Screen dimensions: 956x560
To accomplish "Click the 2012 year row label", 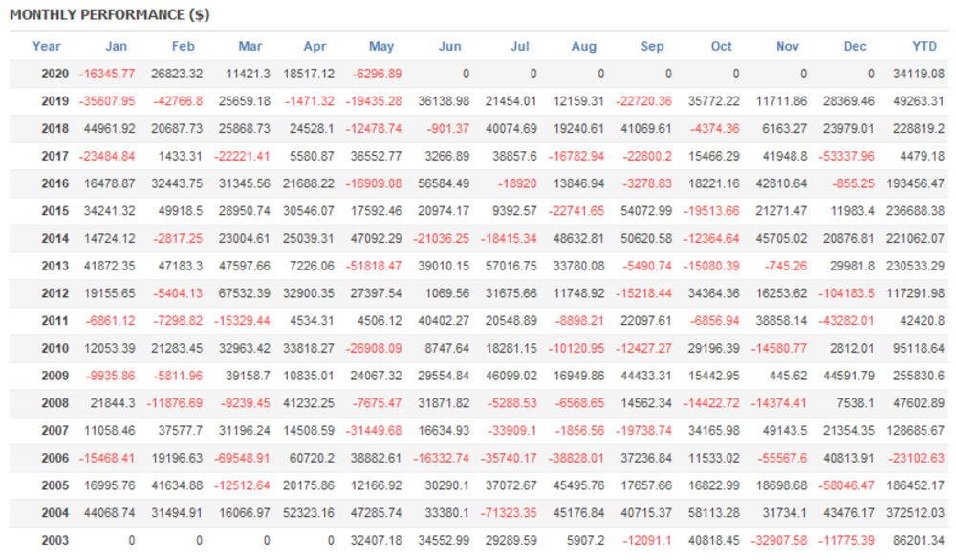I will (55, 293).
